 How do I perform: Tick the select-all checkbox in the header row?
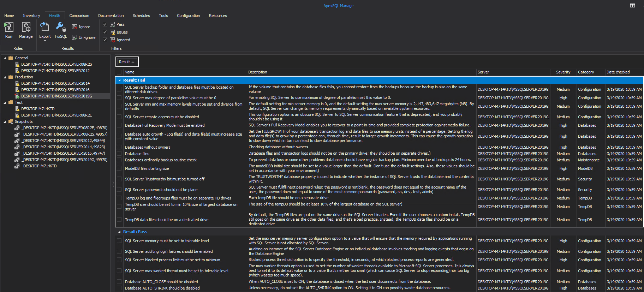(x=119, y=72)
